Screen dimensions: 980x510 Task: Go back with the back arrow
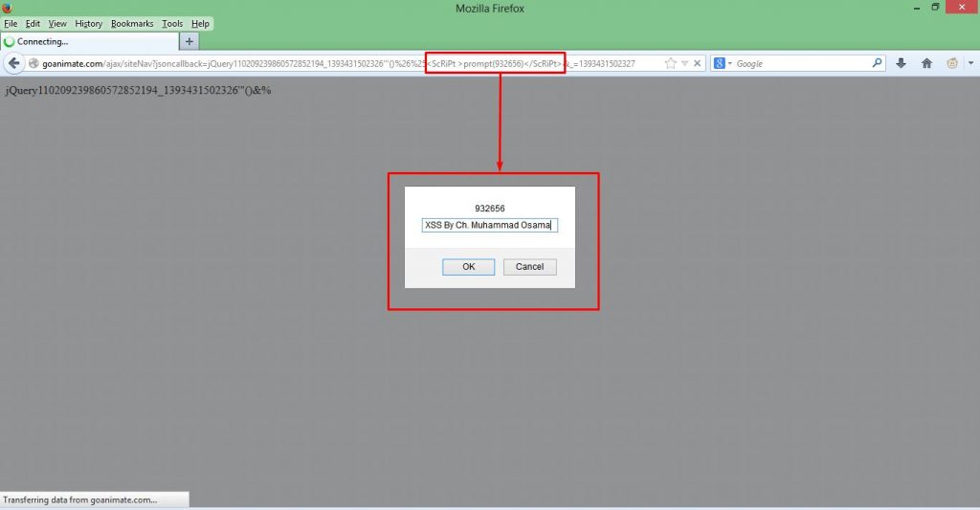pos(13,63)
